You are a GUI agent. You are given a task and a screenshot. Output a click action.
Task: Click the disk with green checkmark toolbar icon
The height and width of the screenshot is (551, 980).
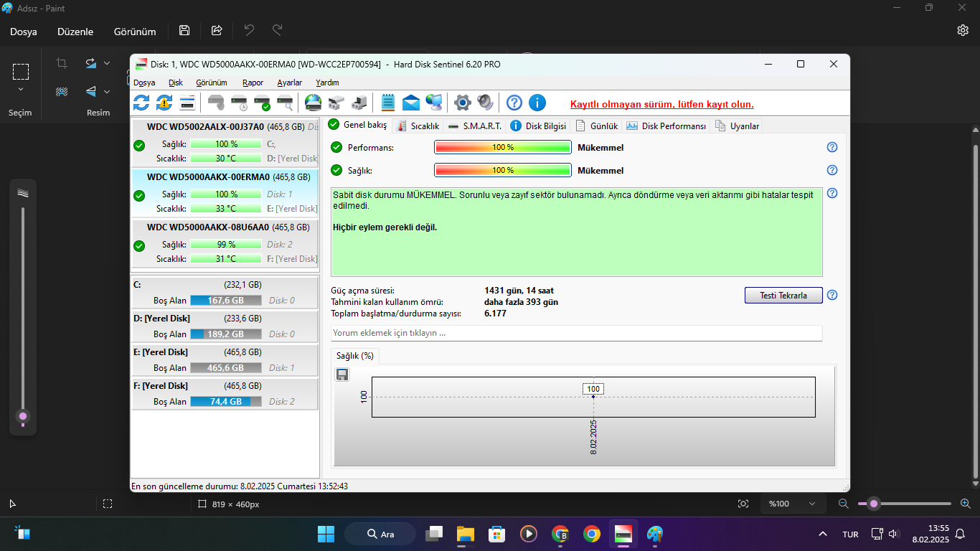pos(263,103)
